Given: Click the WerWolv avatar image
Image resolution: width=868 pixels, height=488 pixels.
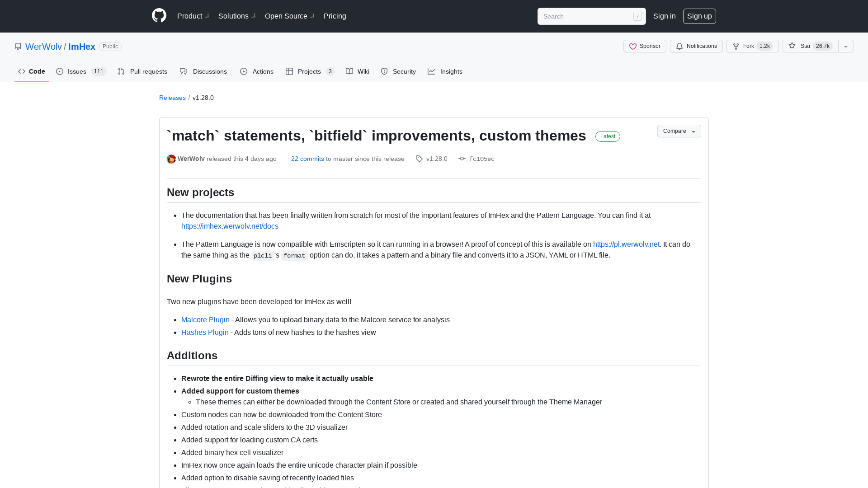Looking at the screenshot, I should pos(171,159).
